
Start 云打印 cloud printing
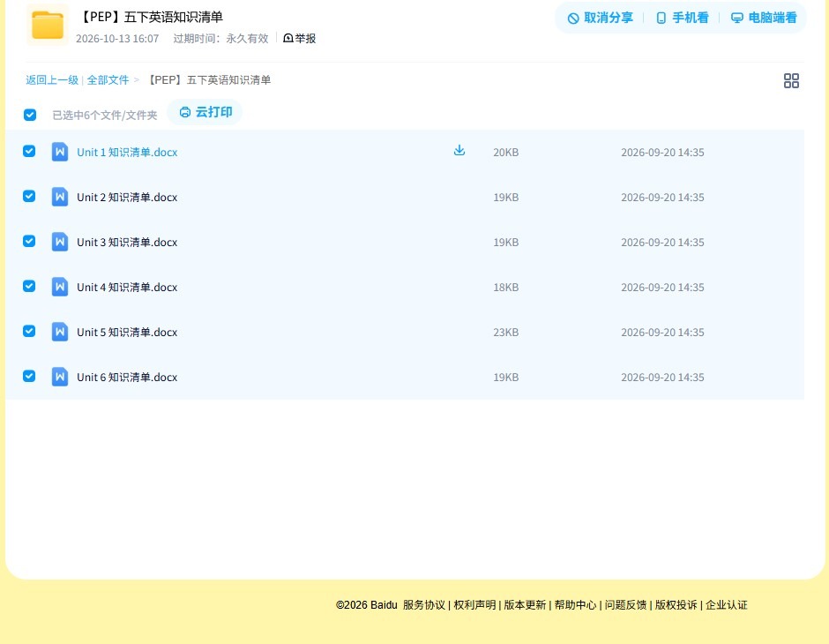[205, 112]
